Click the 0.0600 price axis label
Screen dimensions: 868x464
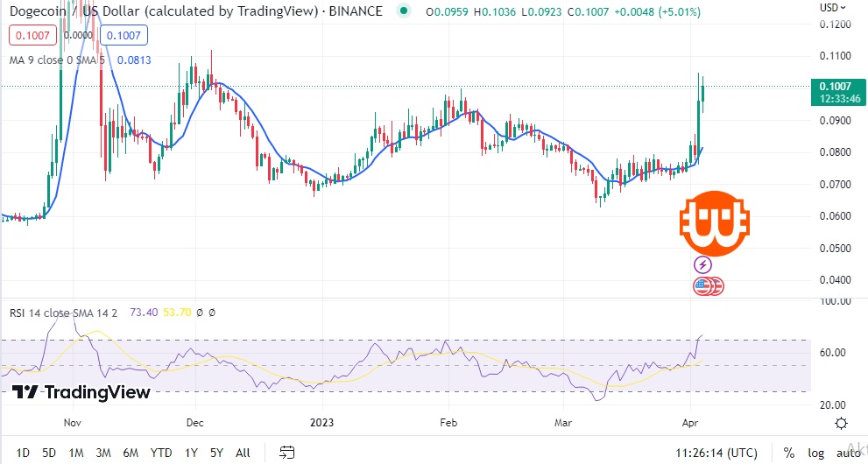[x=835, y=215]
